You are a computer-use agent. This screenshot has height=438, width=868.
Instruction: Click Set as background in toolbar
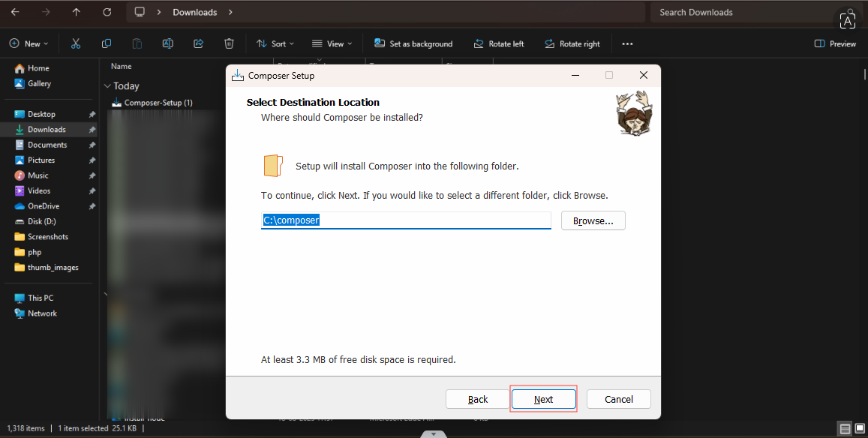pyautogui.click(x=413, y=43)
